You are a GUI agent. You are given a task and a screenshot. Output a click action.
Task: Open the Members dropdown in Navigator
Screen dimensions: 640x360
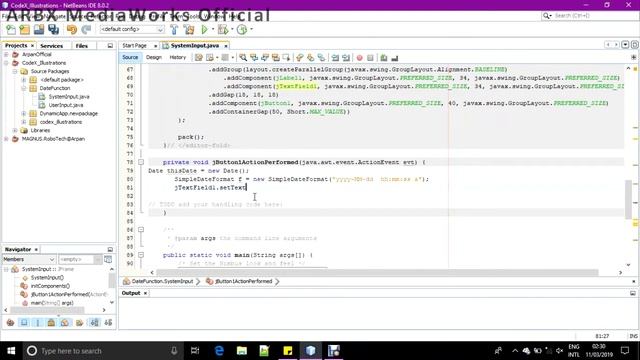(29, 259)
